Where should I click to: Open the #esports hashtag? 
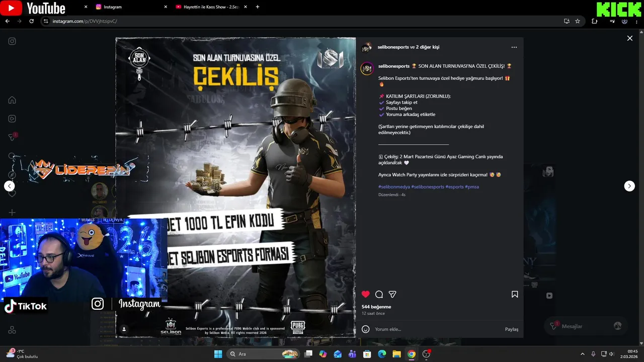click(x=454, y=187)
